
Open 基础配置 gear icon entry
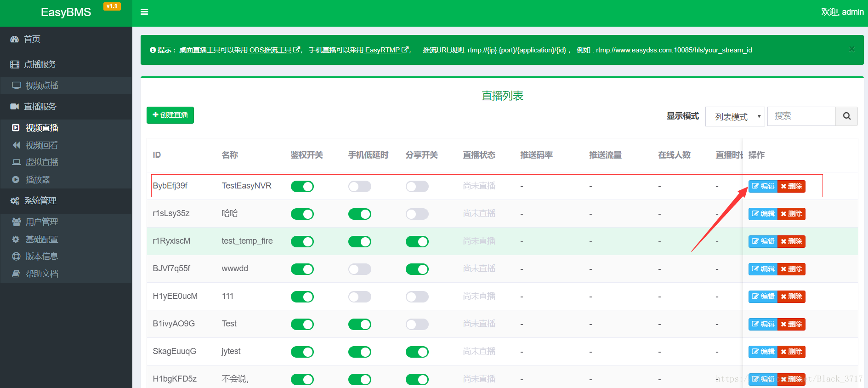pyautogui.click(x=16, y=240)
